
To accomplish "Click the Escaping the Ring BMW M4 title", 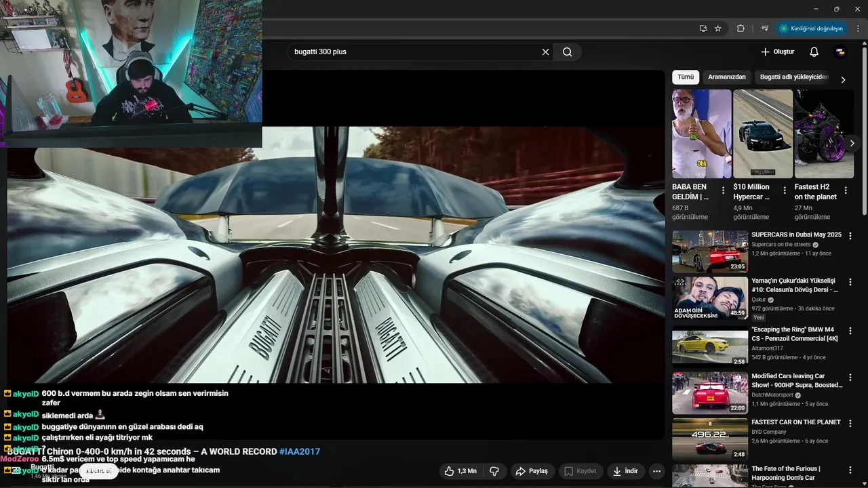I will 794,333.
